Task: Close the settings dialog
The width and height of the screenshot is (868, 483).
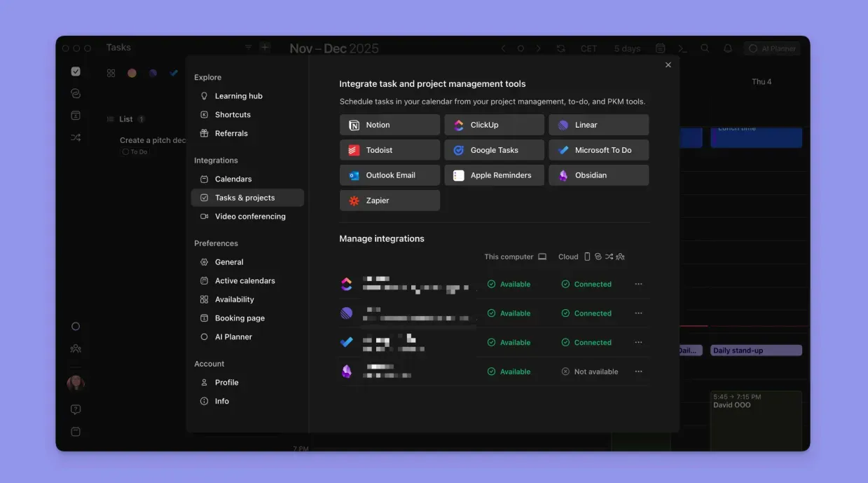Action: click(668, 64)
